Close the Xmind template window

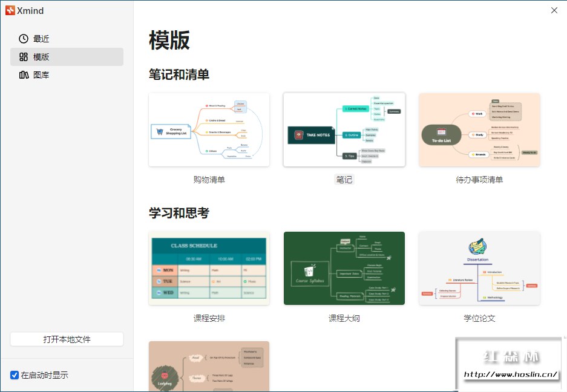coord(554,10)
